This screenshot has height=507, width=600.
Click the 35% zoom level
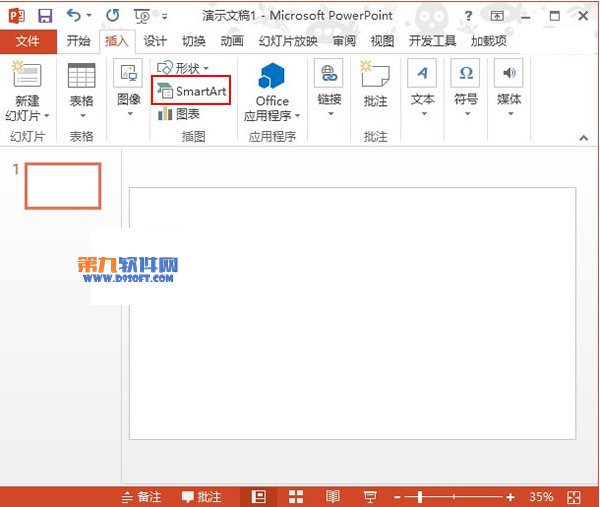tap(541, 497)
